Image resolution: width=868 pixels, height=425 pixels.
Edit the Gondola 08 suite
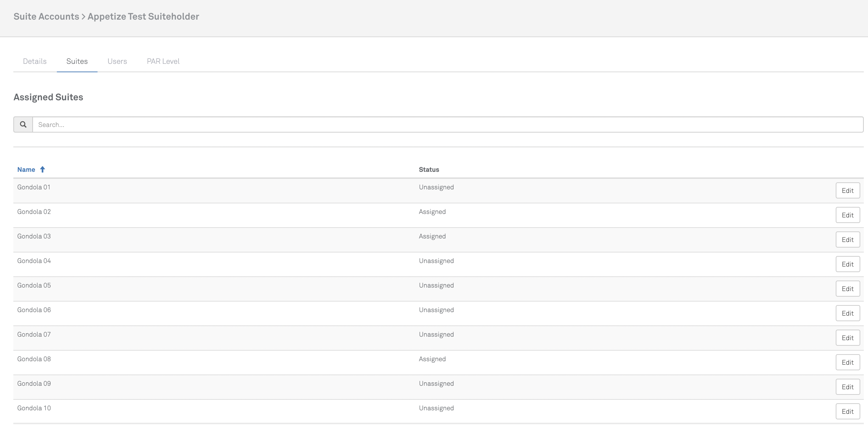[847, 362]
